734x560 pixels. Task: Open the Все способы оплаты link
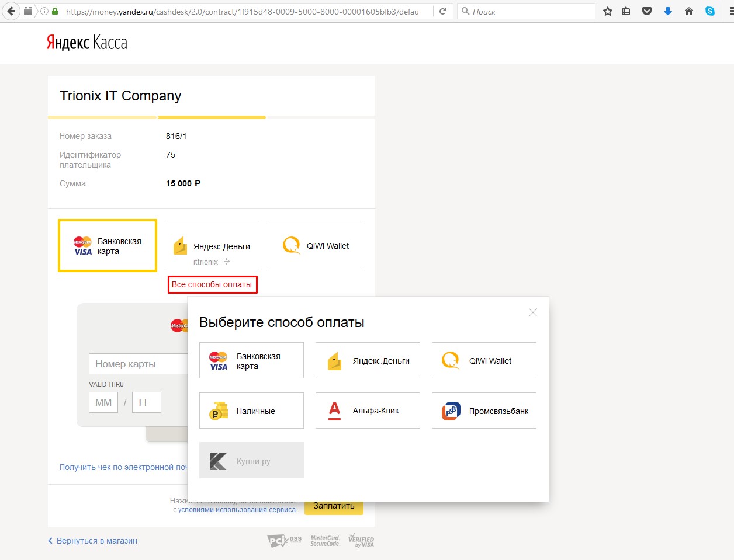[x=212, y=284]
